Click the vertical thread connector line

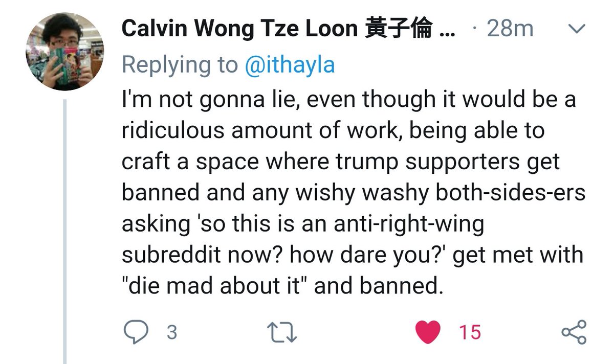65,231
